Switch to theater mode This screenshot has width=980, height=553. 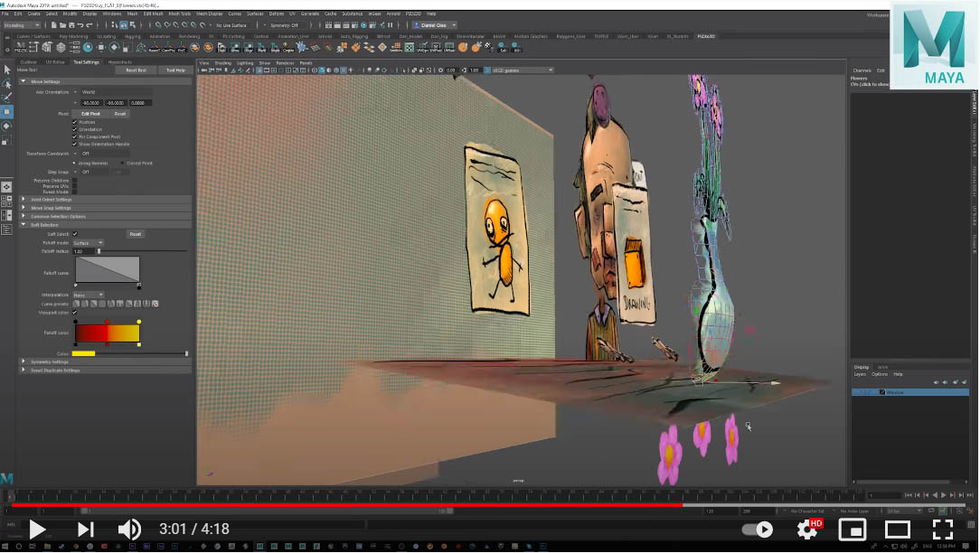[x=898, y=530]
